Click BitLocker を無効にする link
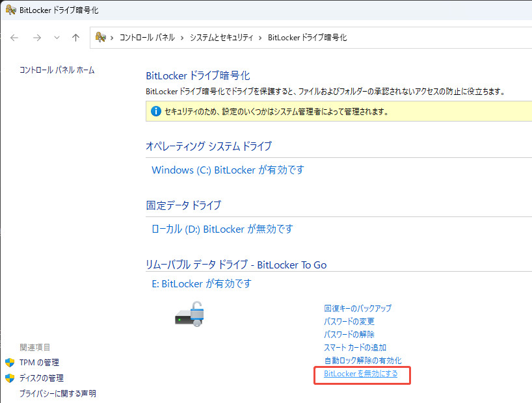This screenshot has width=532, height=403. point(361,374)
